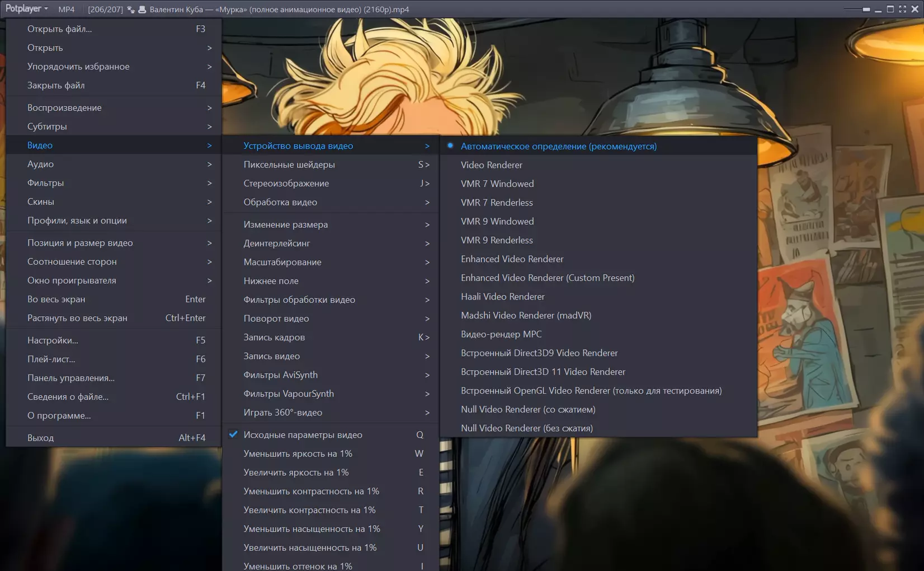Click the printer-shaped icon beside the paw in title bar
This screenshot has width=924, height=571.
point(142,10)
